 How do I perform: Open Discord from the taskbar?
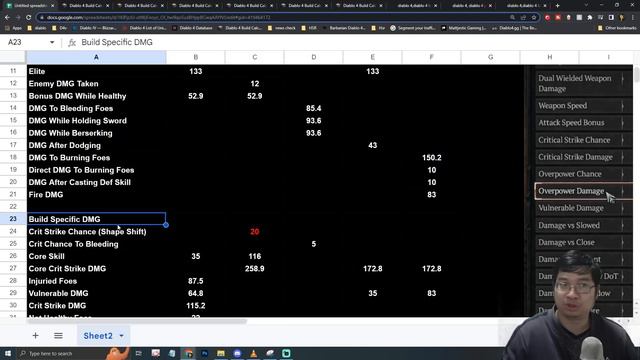(237, 353)
